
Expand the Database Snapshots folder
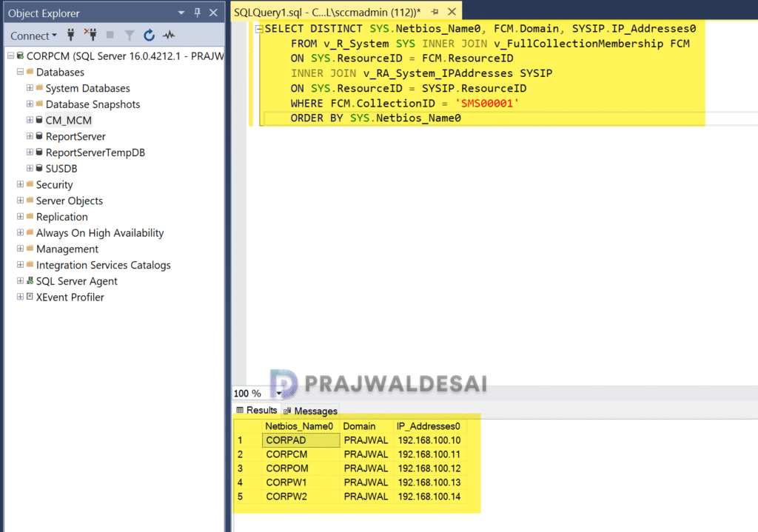(30, 104)
